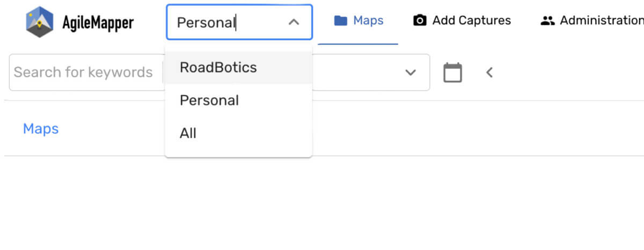Select the Personal option in the list
Screen dimensions: 644x250
238,101
